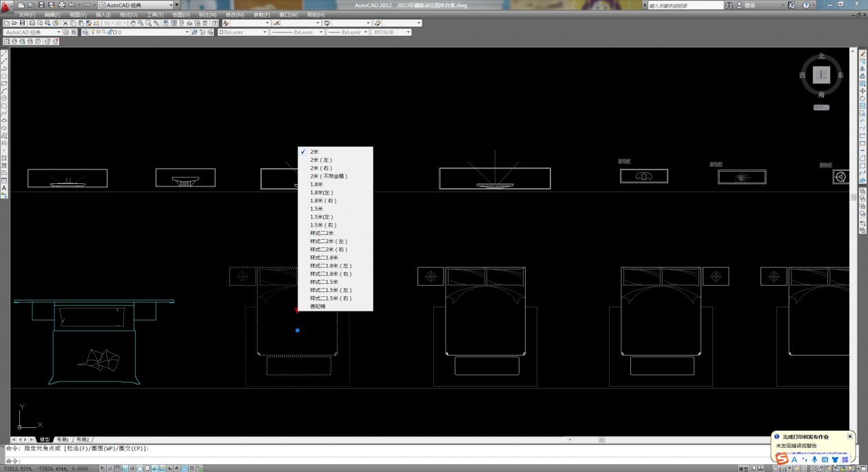Toggle Quick Properties in the status bar
Viewport: 868px width, 472px height.
tap(193, 469)
